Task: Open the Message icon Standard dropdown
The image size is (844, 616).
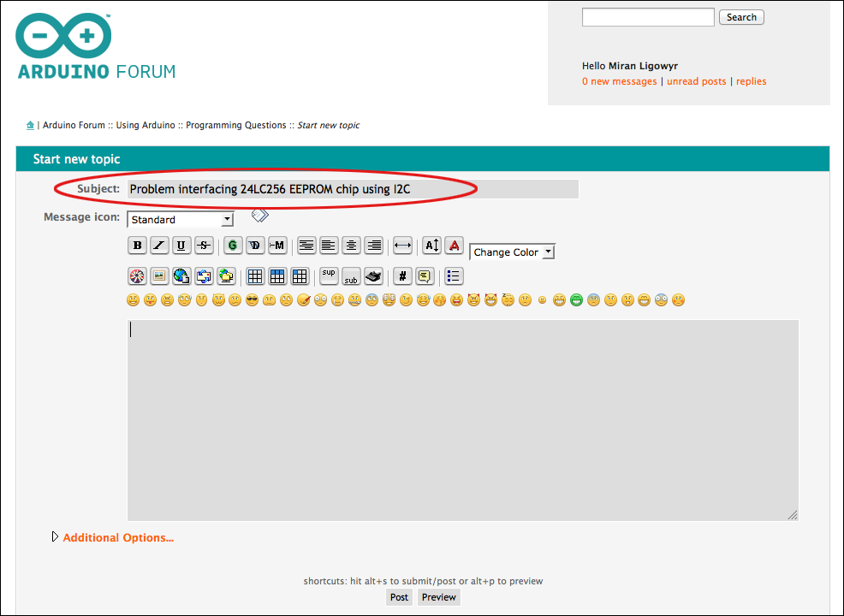Action: (x=180, y=219)
